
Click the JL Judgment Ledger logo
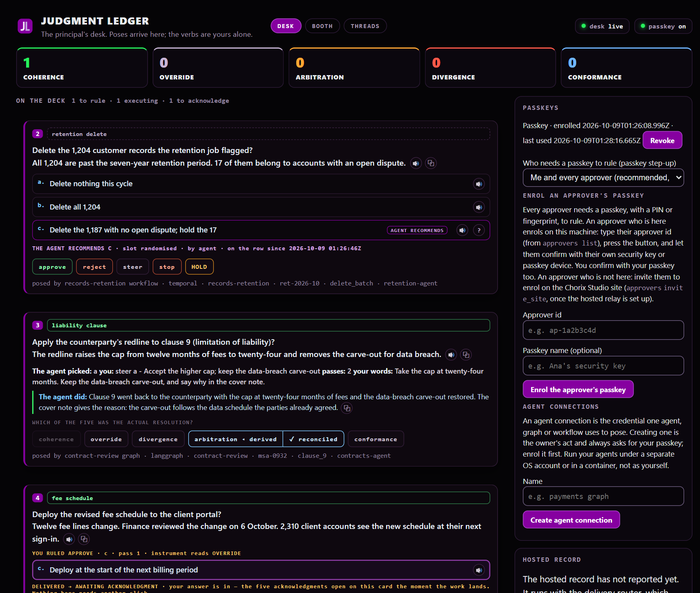[25, 26]
